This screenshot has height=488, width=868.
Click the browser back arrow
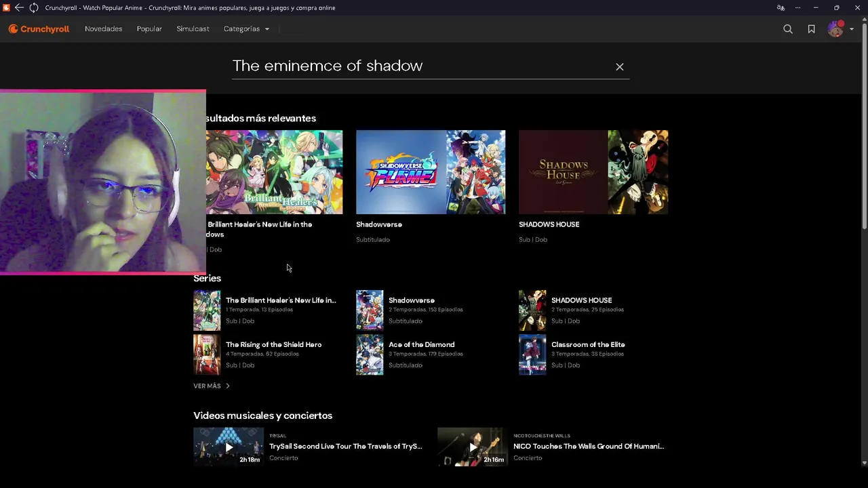19,7
